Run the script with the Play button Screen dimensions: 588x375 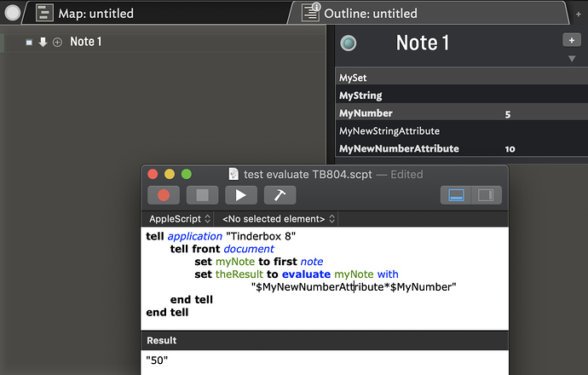click(x=241, y=195)
